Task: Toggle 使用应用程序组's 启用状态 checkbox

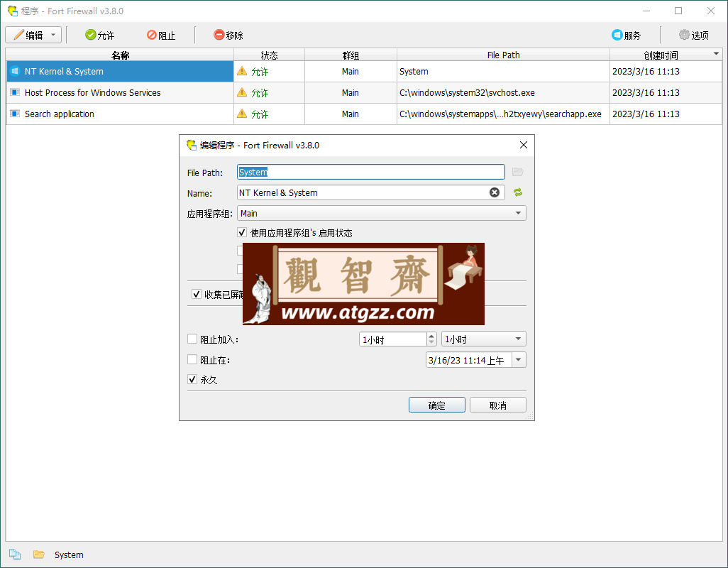Action: 242,232
